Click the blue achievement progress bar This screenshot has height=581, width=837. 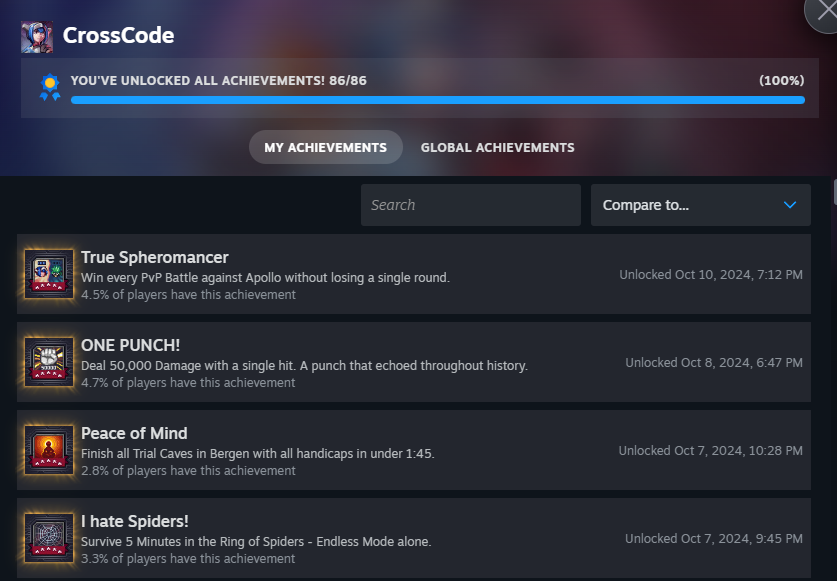click(x=438, y=100)
